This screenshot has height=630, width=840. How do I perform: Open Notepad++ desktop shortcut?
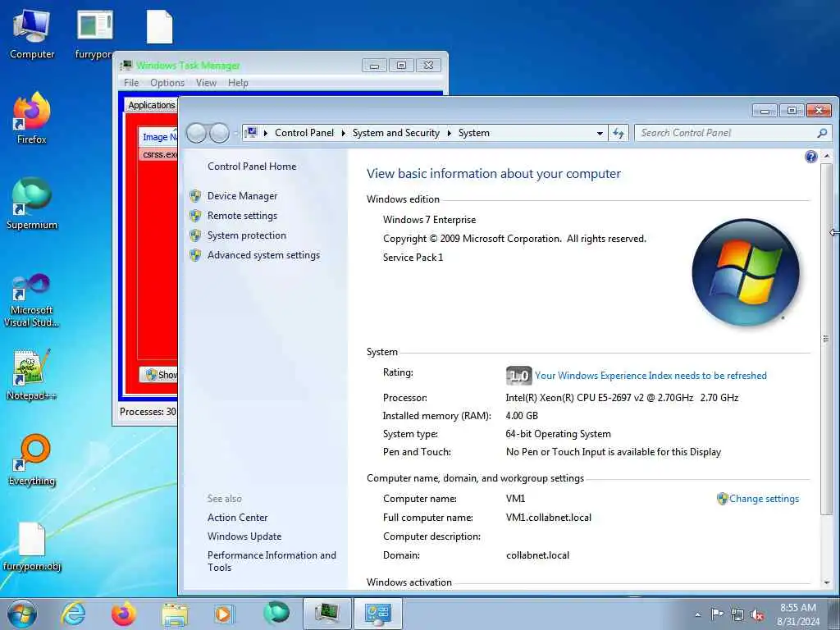pyautogui.click(x=32, y=374)
